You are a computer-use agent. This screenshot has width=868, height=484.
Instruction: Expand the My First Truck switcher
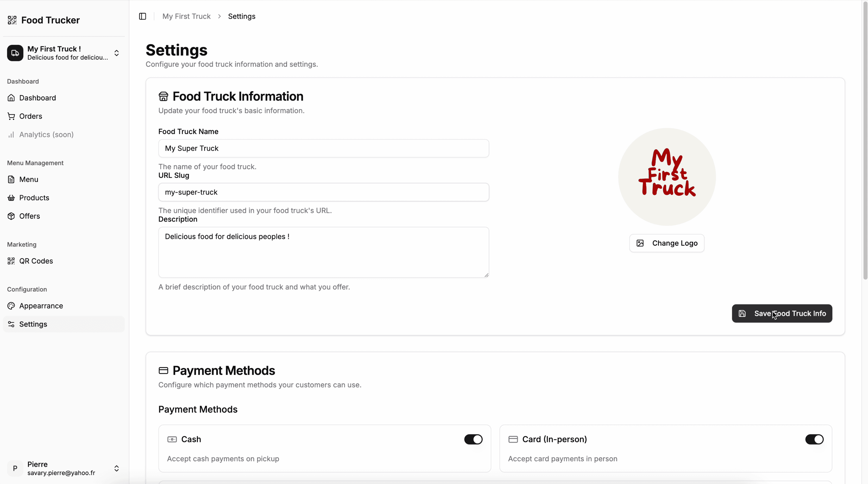coord(116,53)
